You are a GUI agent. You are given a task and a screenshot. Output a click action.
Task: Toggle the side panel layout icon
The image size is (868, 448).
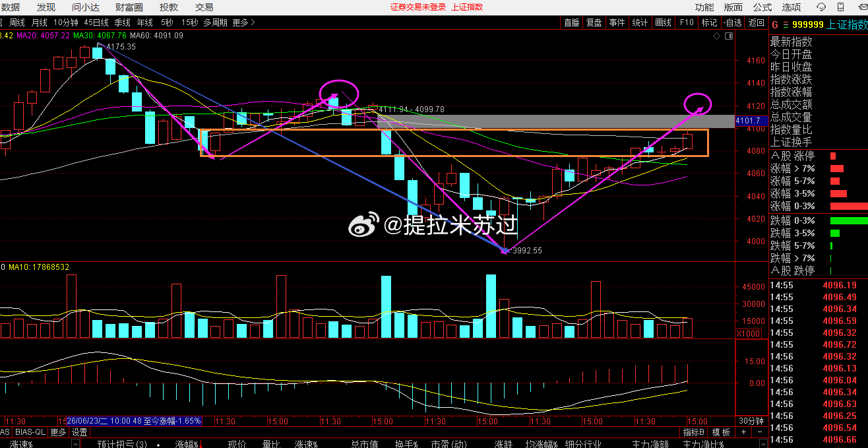pos(728,36)
